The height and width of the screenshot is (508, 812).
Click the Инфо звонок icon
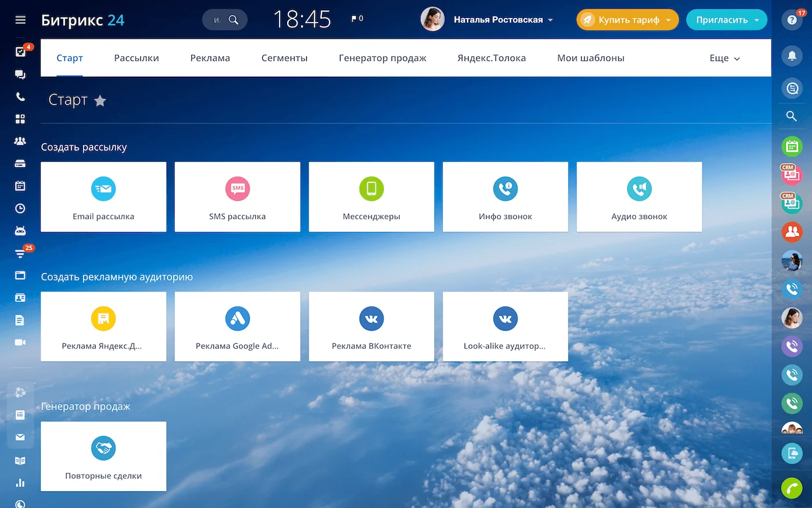coord(505,189)
